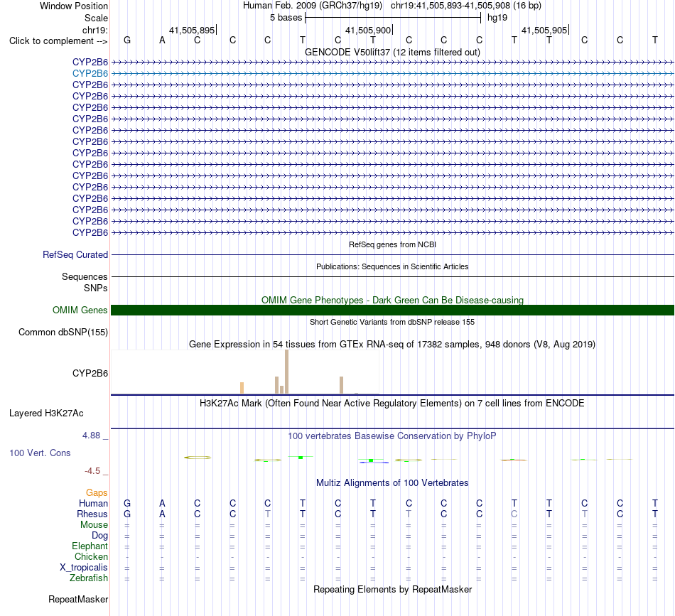Click the G base in the Human alignment row
The width and height of the screenshot is (675, 616).
(127, 503)
